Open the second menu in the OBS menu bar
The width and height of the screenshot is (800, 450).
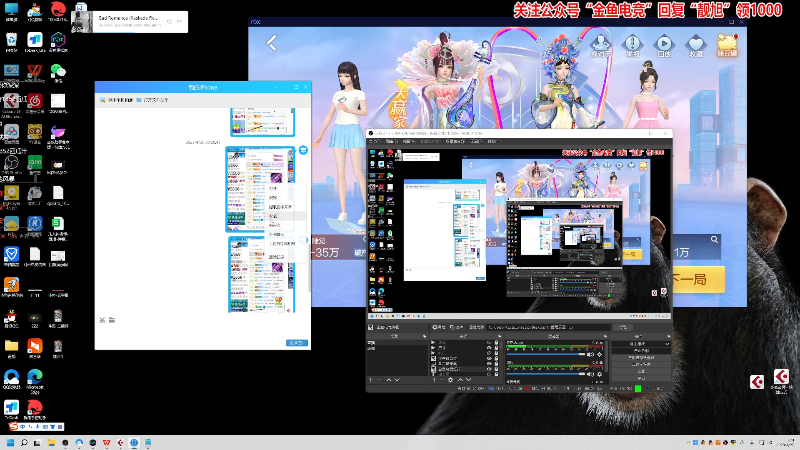pyautogui.click(x=392, y=141)
